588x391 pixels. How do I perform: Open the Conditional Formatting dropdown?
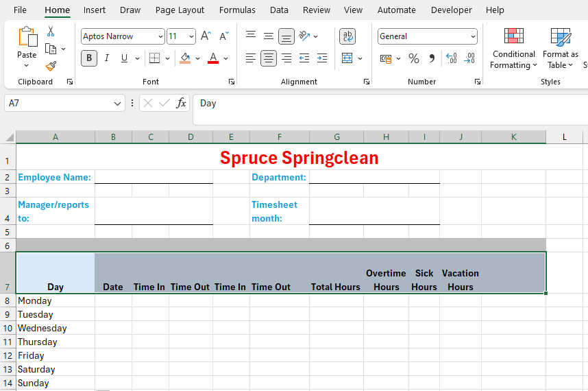(x=513, y=49)
